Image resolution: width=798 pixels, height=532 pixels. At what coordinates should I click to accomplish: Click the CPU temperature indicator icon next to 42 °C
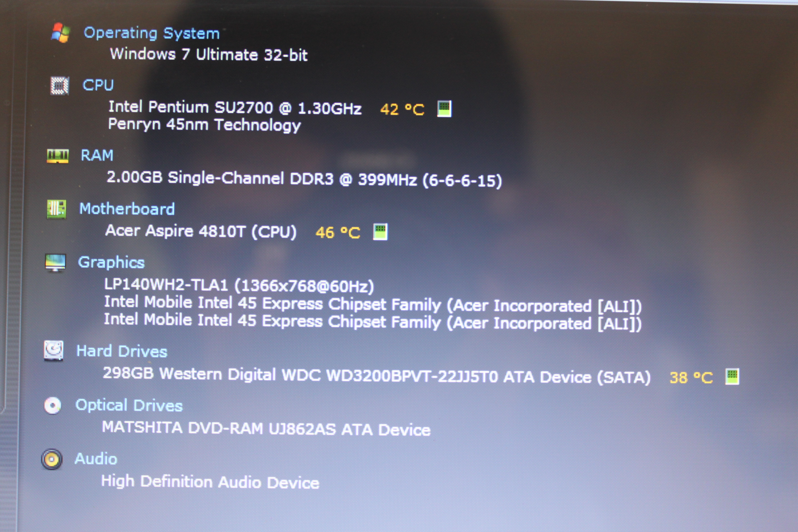click(x=444, y=109)
